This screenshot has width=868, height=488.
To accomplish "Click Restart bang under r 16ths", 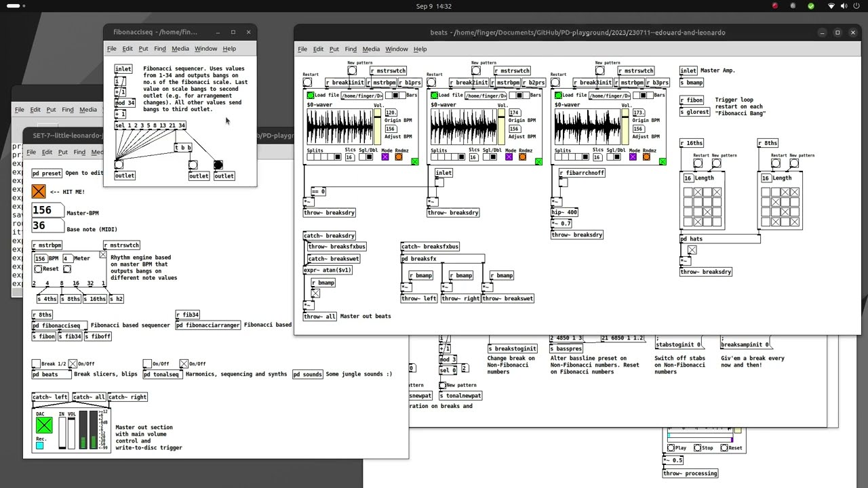I will click(698, 163).
